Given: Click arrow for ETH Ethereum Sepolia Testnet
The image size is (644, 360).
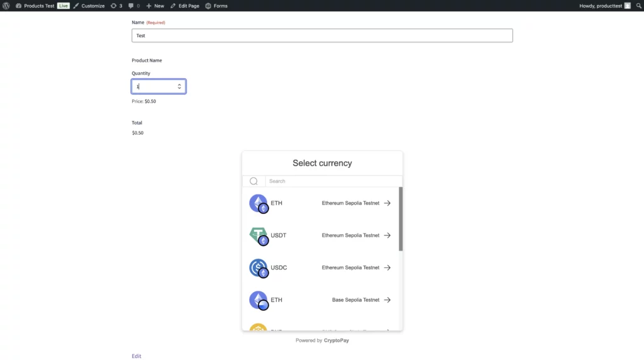Looking at the screenshot, I should point(387,203).
